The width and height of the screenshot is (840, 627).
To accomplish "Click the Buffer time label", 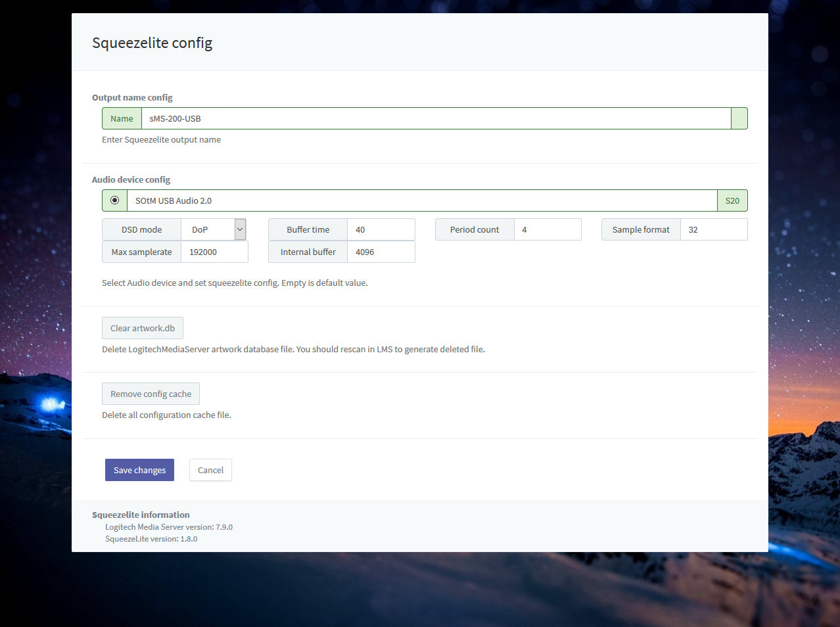I will click(308, 229).
